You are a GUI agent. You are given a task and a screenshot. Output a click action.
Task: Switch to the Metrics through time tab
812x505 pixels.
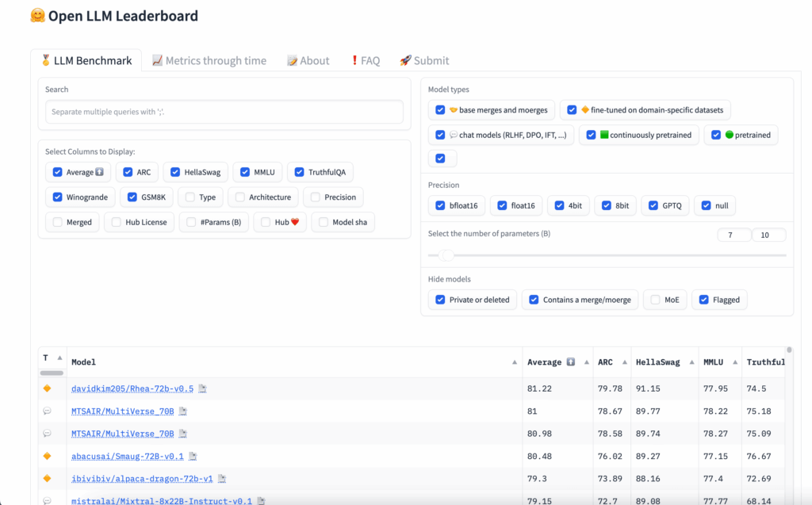tap(209, 60)
